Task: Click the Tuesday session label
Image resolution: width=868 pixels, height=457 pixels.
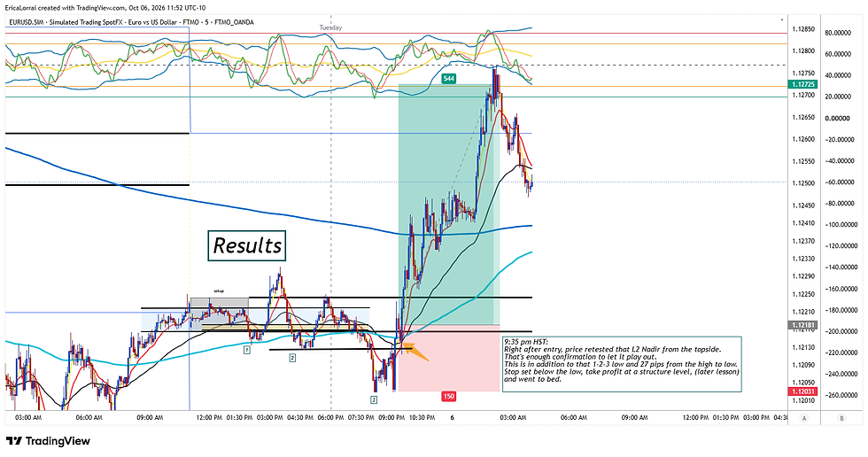Action: (x=330, y=27)
